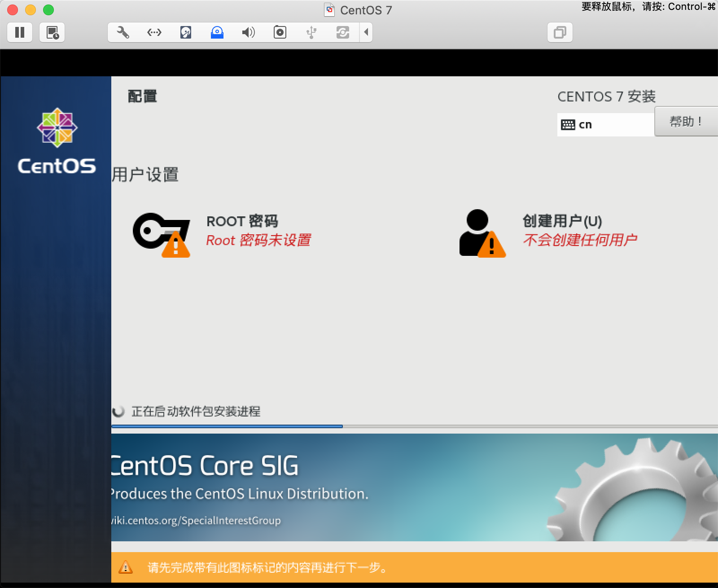The width and height of the screenshot is (718, 588).
Task: Open the ROOT 密码 setting
Action: pos(242,221)
